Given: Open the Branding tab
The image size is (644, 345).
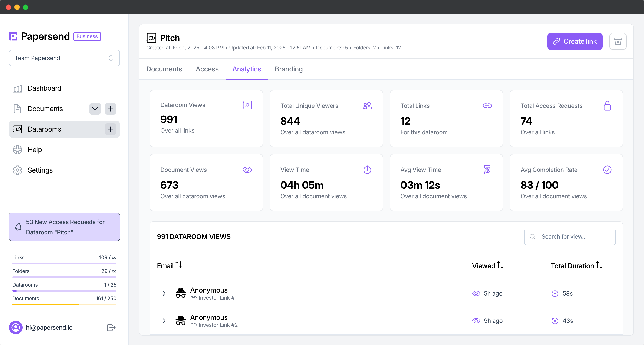Looking at the screenshot, I should click(289, 69).
